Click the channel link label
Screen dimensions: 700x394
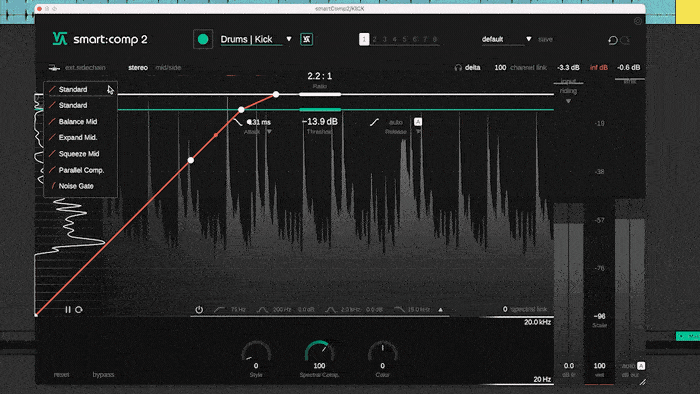528,67
